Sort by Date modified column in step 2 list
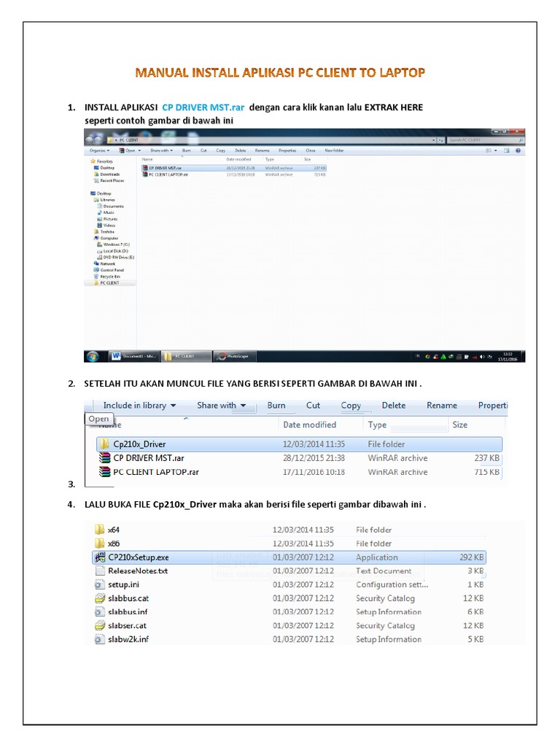Screen dimensions: 560x747 click(x=309, y=425)
